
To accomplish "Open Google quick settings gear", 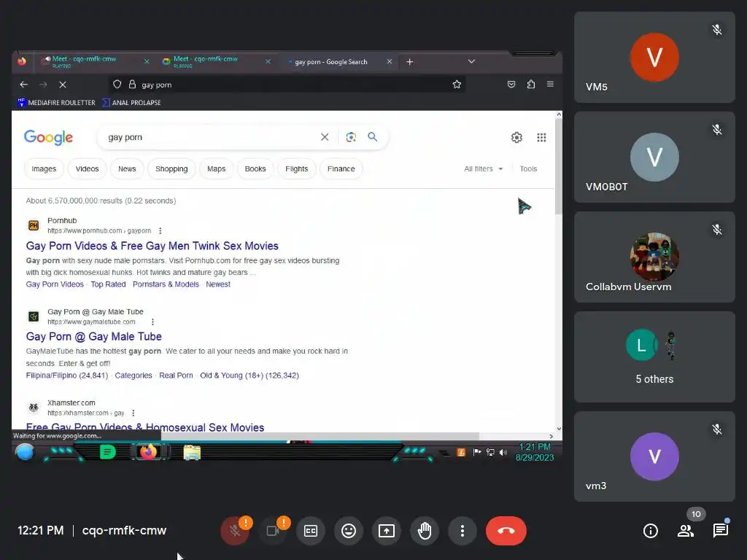I will click(516, 138).
